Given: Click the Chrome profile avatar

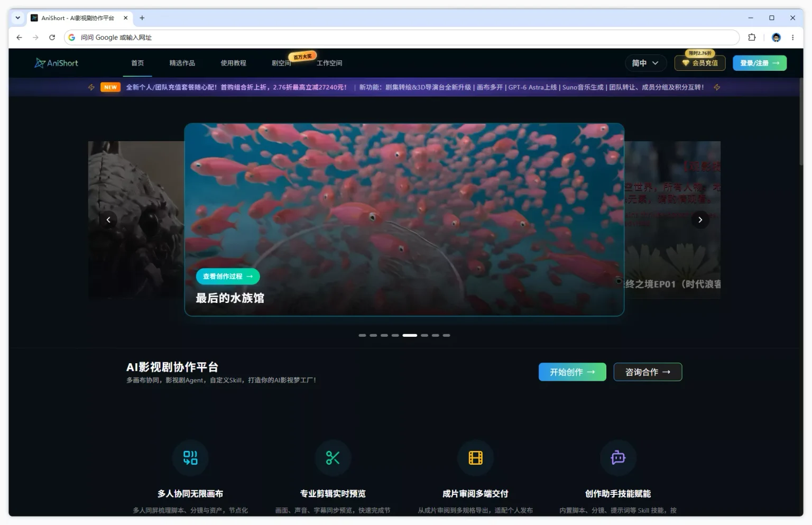Looking at the screenshot, I should (776, 38).
